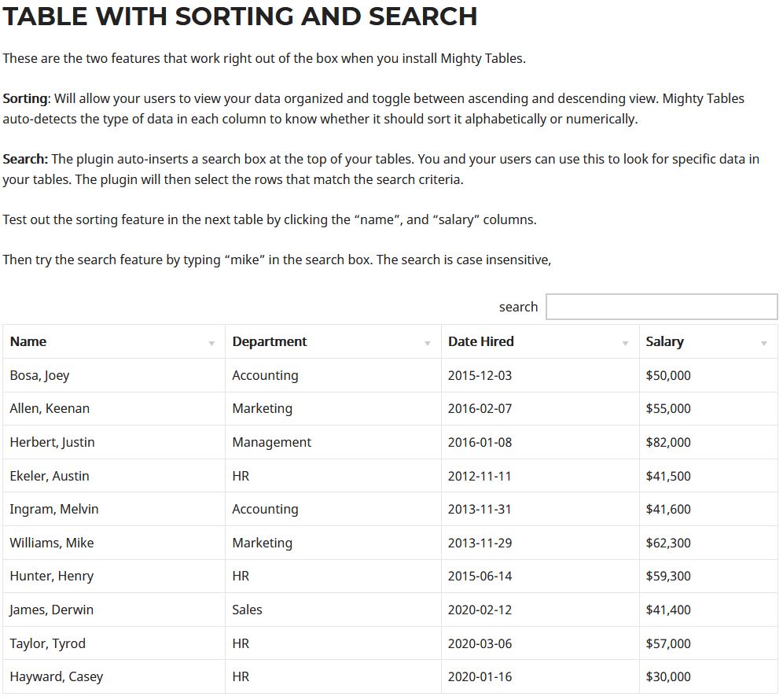
Task: Select the $82,000 salary cell
Action: tap(668, 442)
